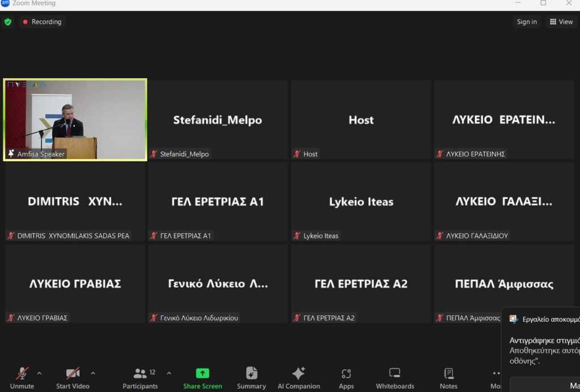Click the Share Screen icon

[202, 373]
